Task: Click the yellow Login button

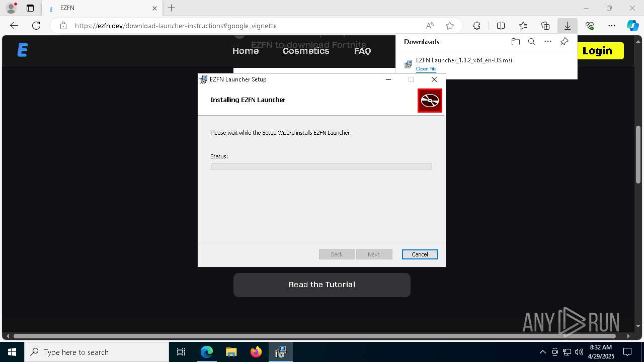Action: tap(597, 51)
